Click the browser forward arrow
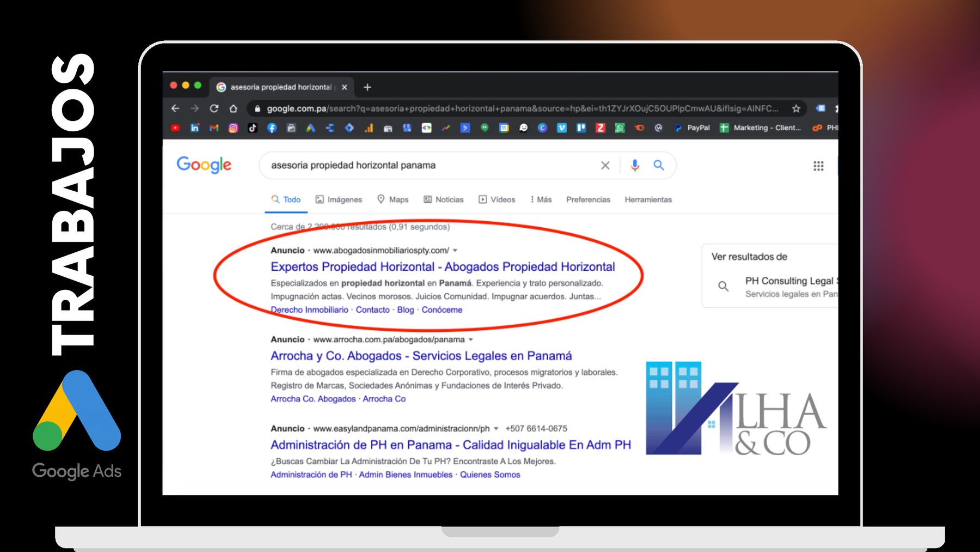This screenshot has height=552, width=980. click(194, 108)
